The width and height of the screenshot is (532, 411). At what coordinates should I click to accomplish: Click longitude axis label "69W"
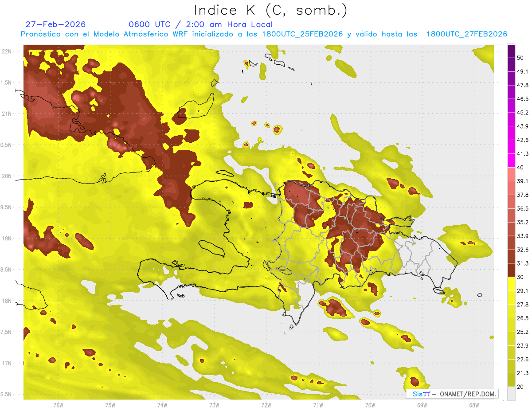click(x=422, y=405)
